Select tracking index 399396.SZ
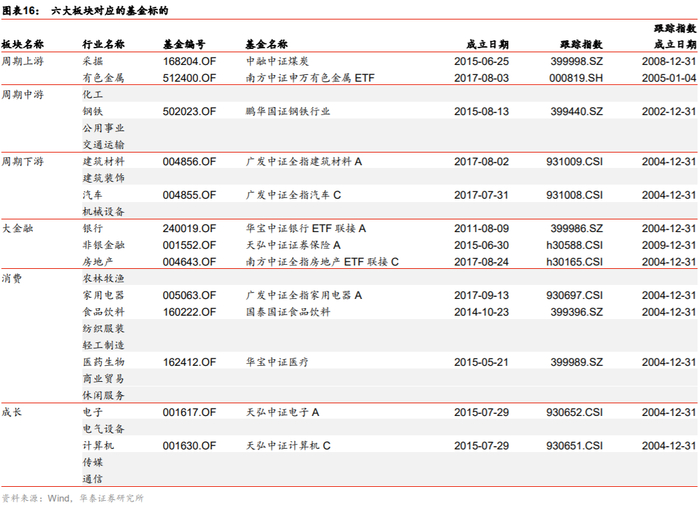Image resolution: width=700 pixels, height=509 pixels. click(577, 312)
